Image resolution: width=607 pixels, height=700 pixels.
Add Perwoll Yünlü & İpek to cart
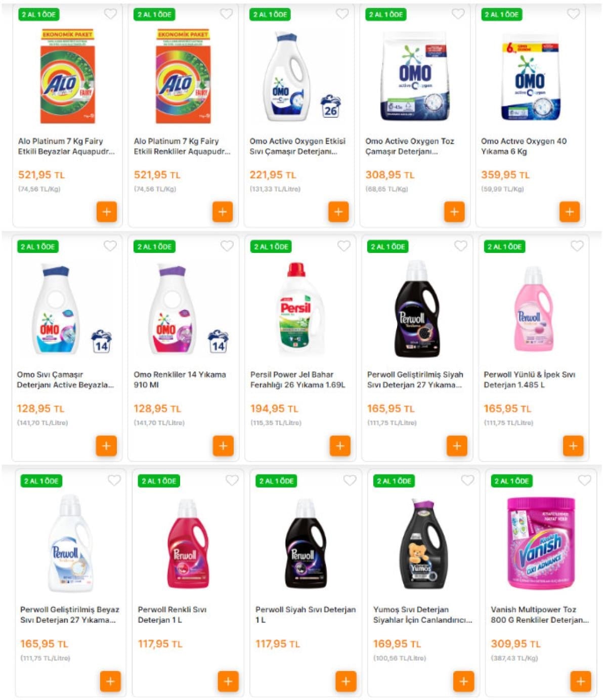pyautogui.click(x=573, y=446)
